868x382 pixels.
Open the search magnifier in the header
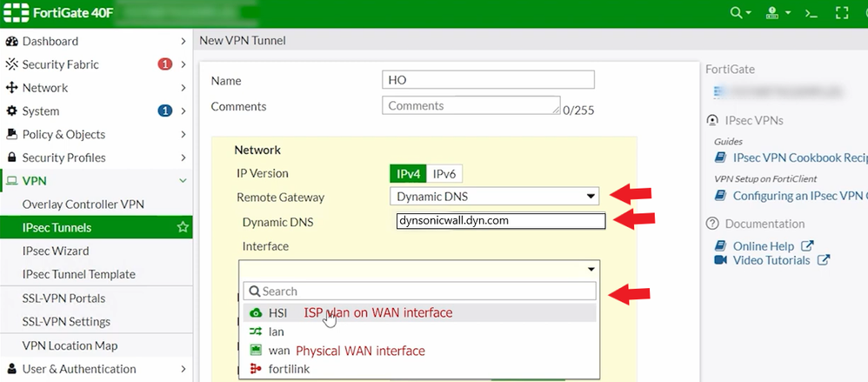click(737, 13)
